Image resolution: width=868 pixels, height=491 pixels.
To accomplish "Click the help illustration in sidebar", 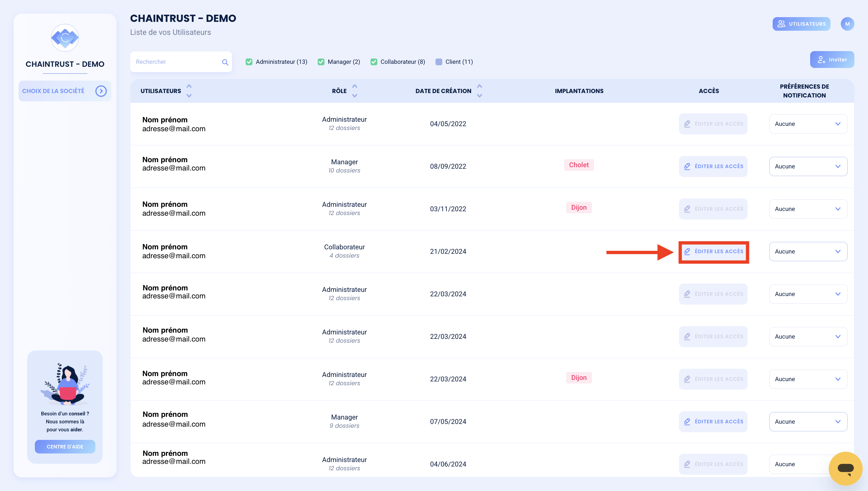I will [65, 384].
